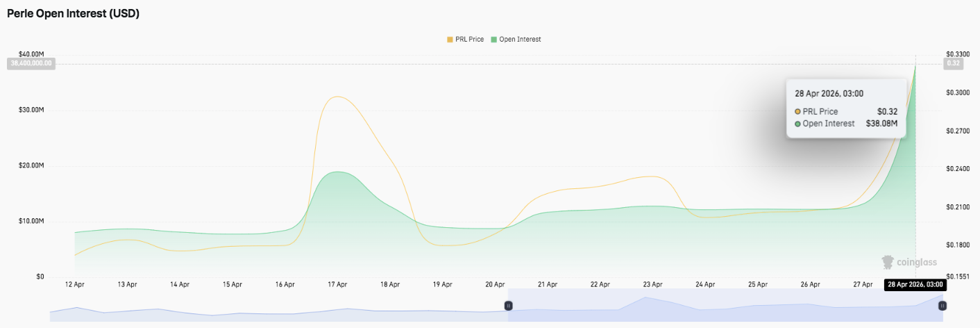980x328 pixels.
Task: Click the 28 Apr 2026, 03:00 crosshair label
Action: tap(915, 284)
